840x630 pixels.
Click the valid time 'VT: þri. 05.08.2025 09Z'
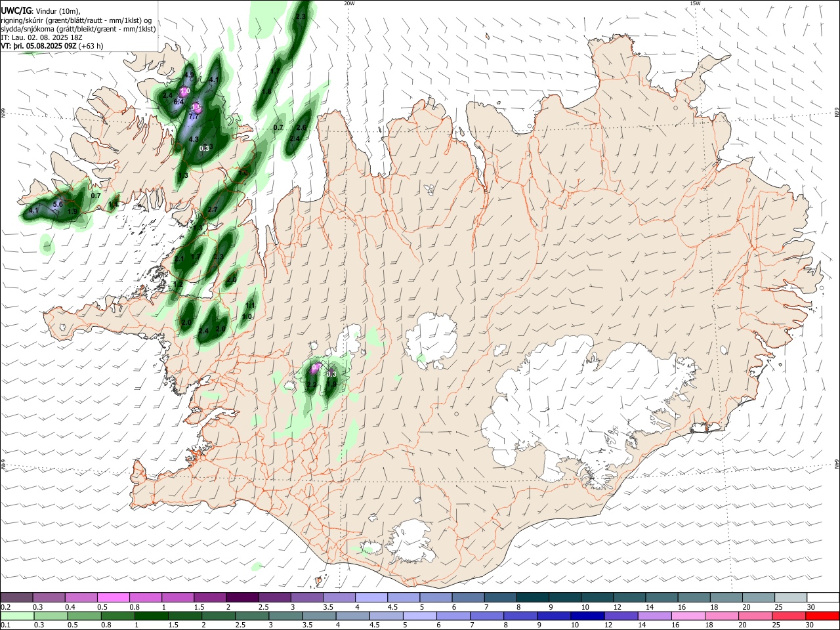pos(39,46)
